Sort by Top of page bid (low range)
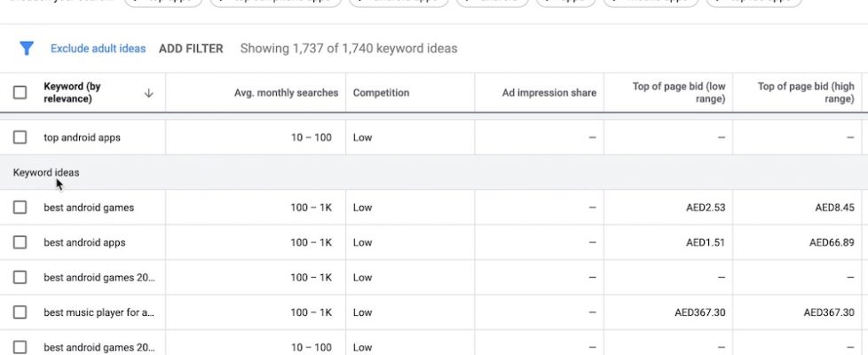 [x=679, y=92]
